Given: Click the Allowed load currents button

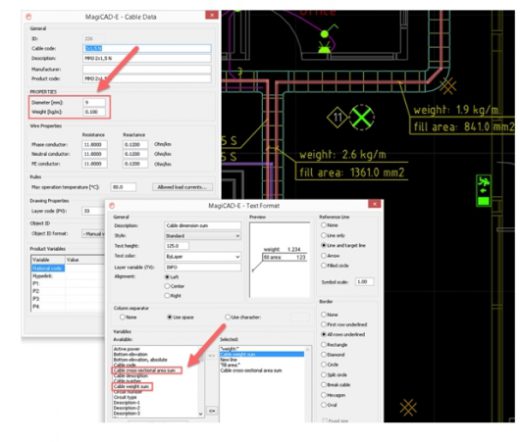Looking at the screenshot, I should 182,187.
